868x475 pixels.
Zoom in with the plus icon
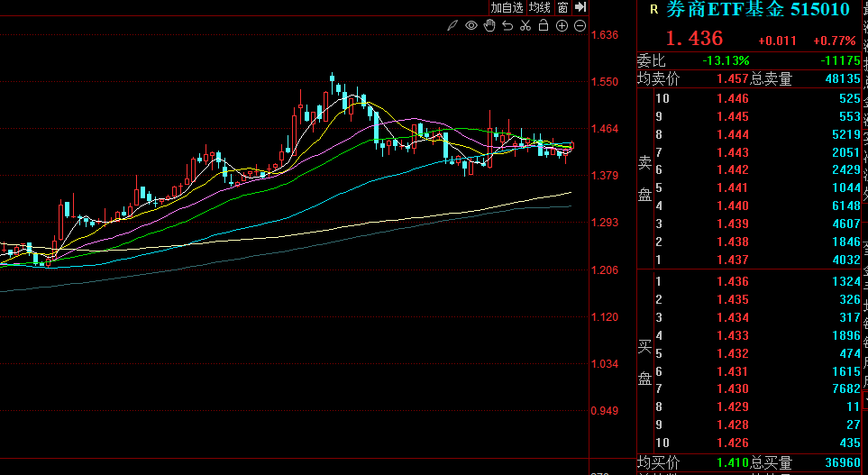click(562, 25)
